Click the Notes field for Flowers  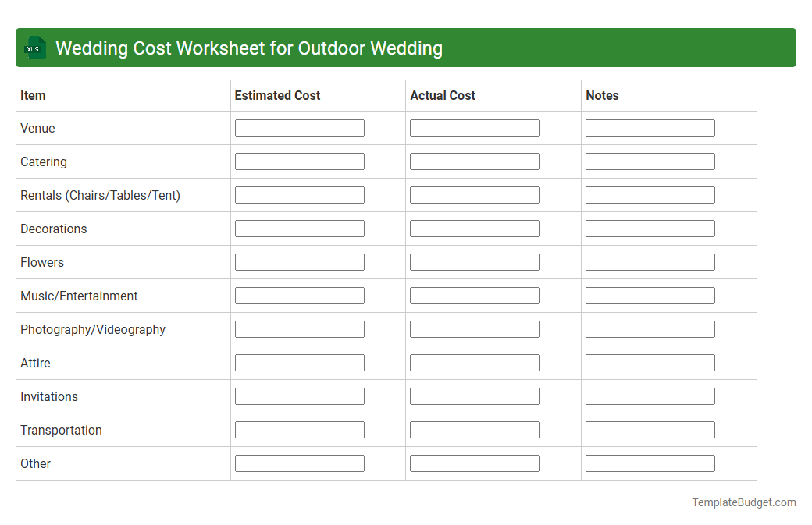click(650, 261)
